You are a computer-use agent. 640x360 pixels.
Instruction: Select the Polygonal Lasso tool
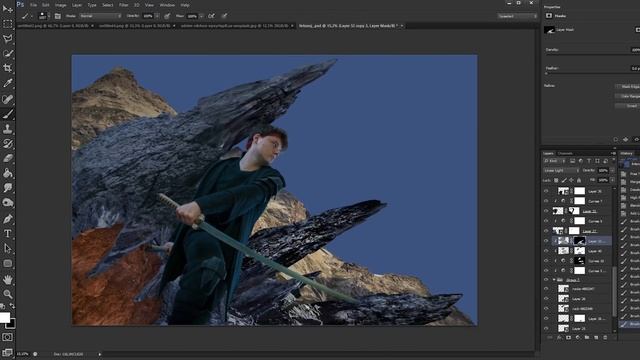tap(7, 38)
